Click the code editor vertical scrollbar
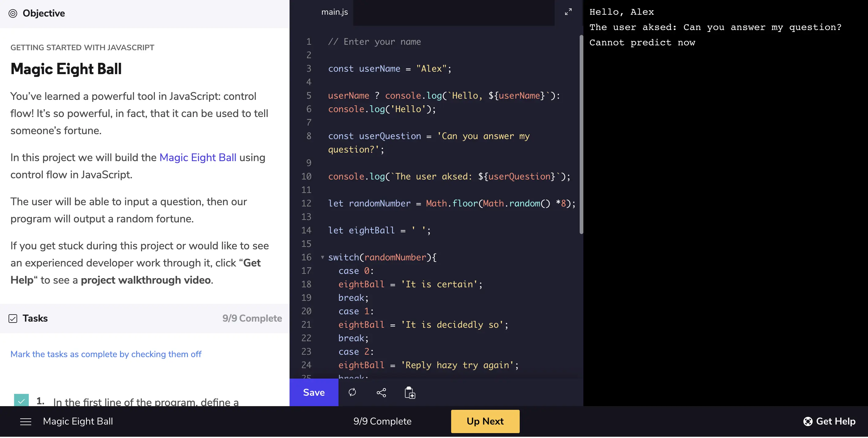 point(581,134)
